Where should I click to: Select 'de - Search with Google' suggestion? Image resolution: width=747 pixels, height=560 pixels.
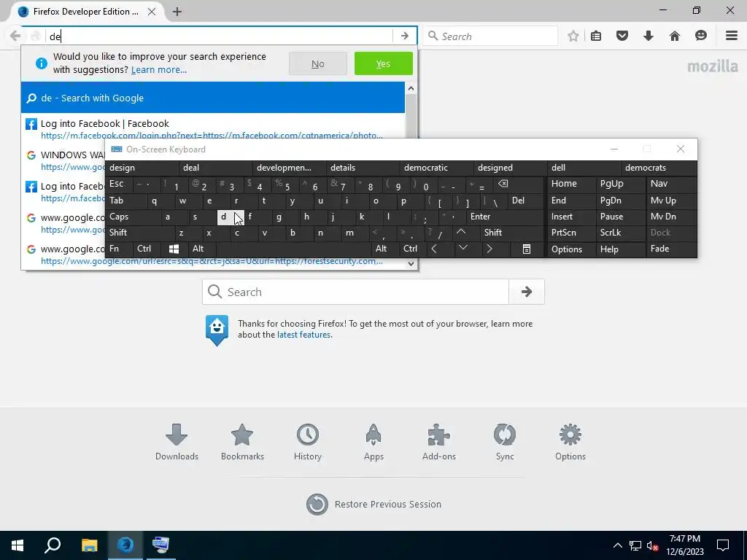(x=213, y=98)
